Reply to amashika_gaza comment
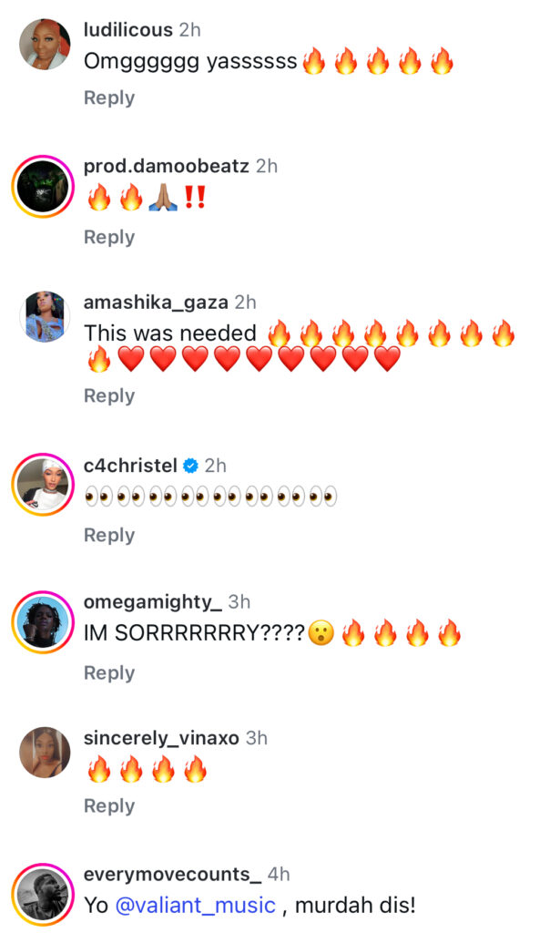 (x=109, y=396)
